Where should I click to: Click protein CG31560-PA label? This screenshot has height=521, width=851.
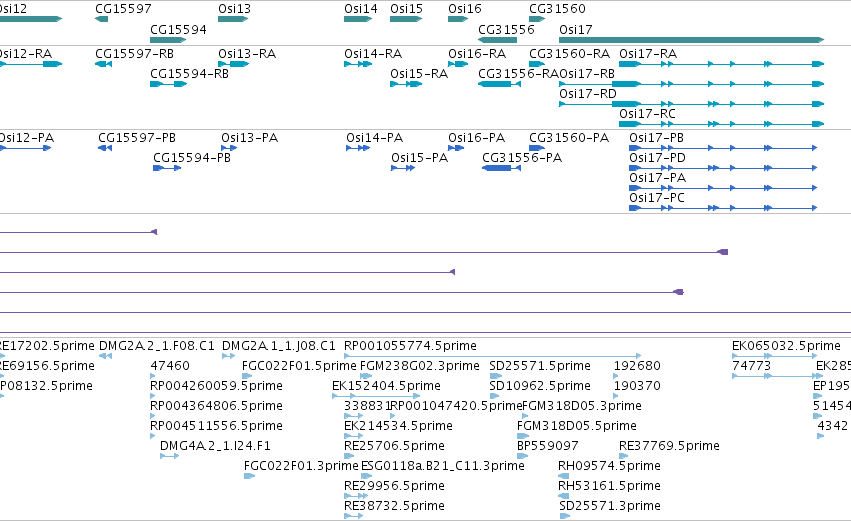tap(569, 138)
